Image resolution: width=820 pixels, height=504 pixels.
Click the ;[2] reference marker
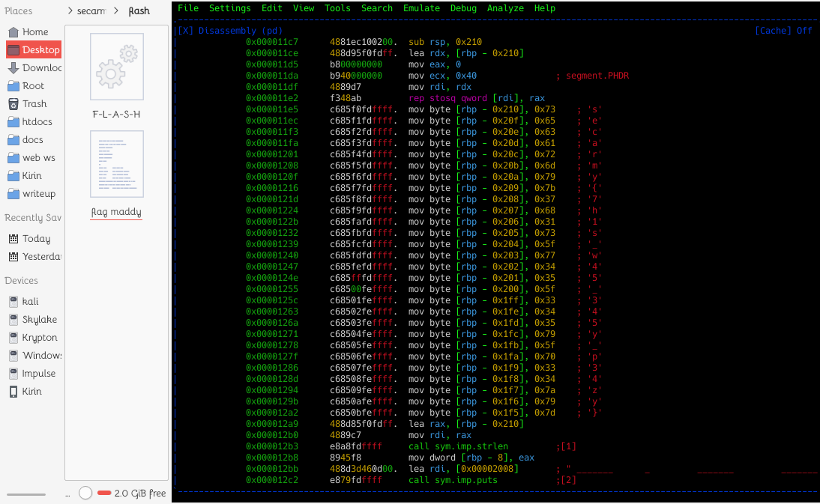566,480
